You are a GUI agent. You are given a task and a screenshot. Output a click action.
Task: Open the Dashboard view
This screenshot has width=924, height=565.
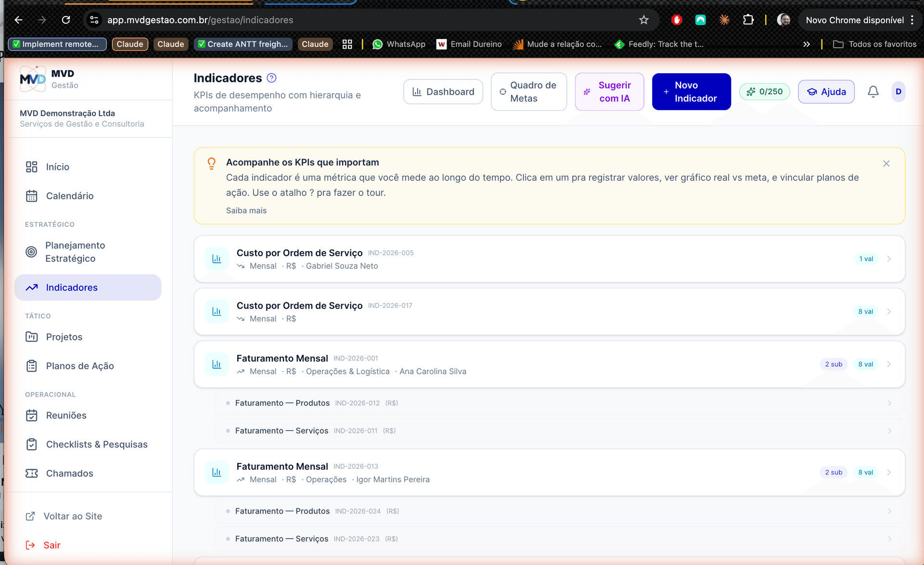[443, 91]
